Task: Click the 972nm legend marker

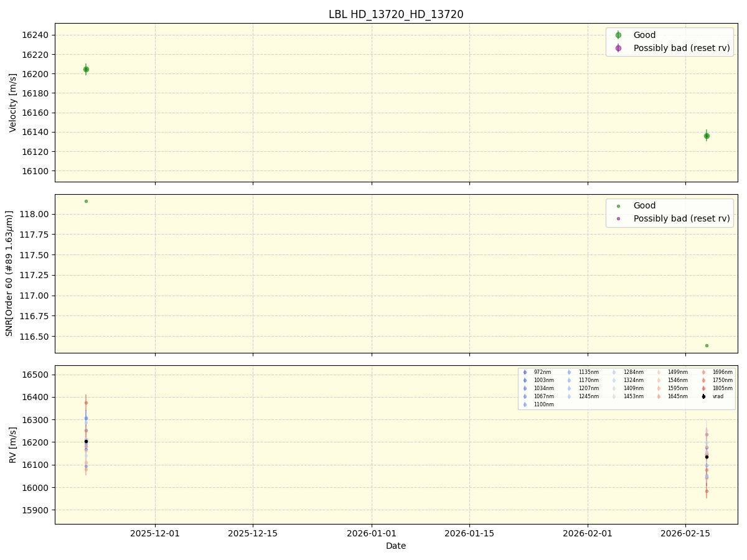Action: point(525,372)
